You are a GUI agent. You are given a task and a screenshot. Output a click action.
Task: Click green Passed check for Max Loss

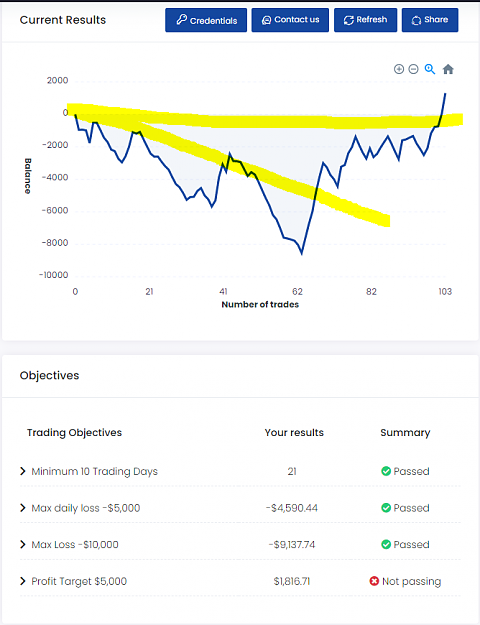(386, 544)
